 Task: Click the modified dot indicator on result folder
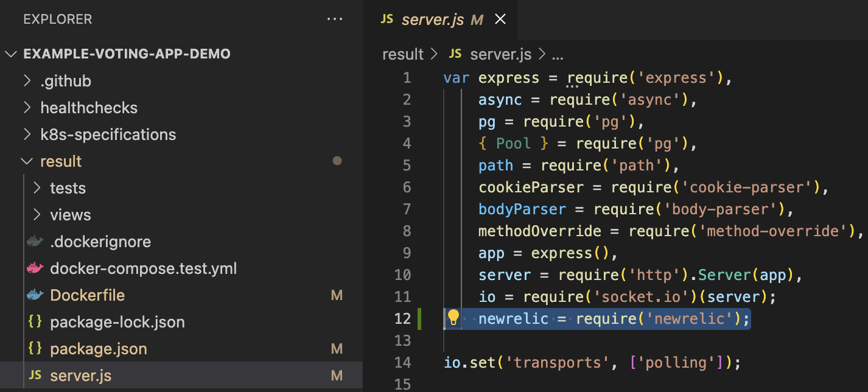click(x=337, y=161)
